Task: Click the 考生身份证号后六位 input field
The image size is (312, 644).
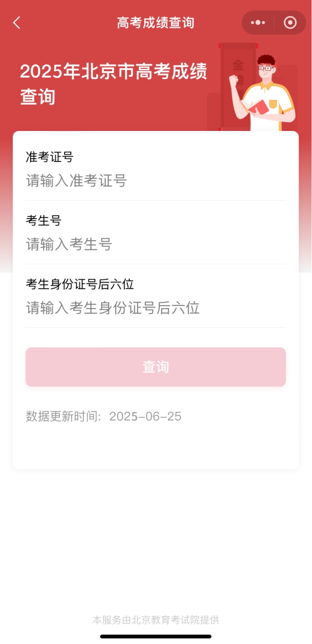Action: [x=156, y=308]
